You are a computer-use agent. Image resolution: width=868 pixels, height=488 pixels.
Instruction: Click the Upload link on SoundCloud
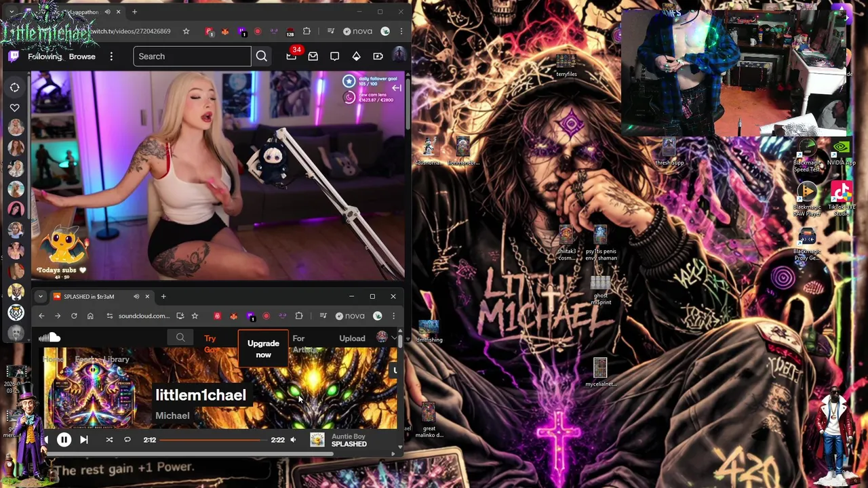click(352, 338)
